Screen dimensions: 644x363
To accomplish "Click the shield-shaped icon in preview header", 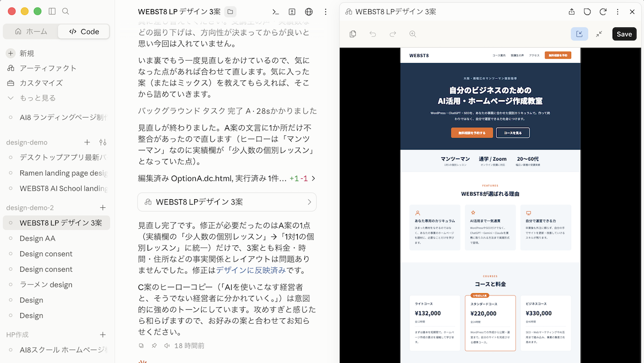I will tap(587, 11).
